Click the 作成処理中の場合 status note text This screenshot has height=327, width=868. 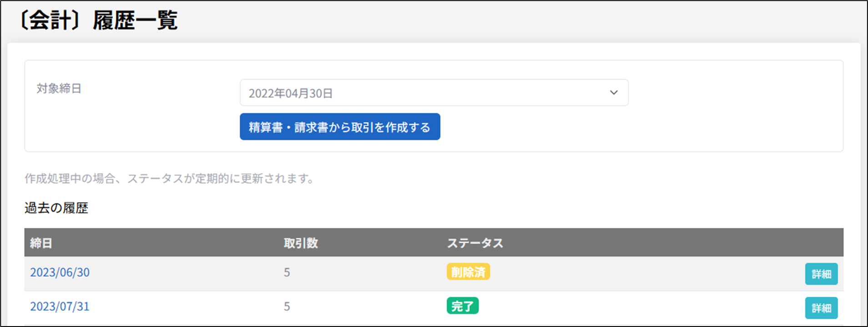pyautogui.click(x=169, y=178)
